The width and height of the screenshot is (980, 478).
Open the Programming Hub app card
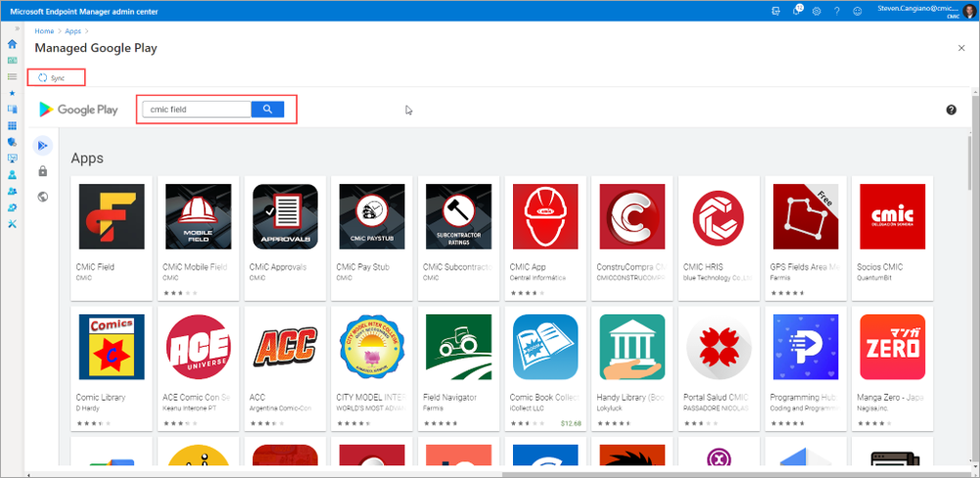coord(806,368)
